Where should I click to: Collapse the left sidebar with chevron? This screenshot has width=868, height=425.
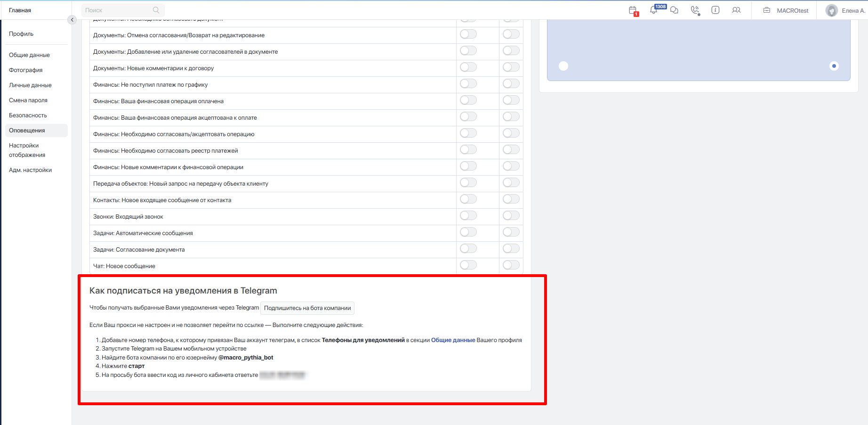tap(72, 20)
